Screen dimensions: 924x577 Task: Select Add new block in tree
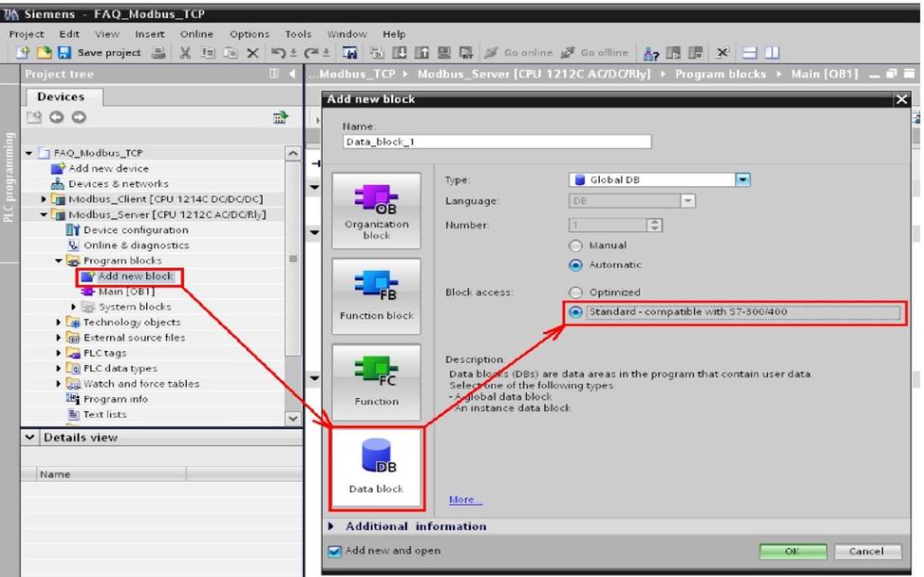click(135, 276)
